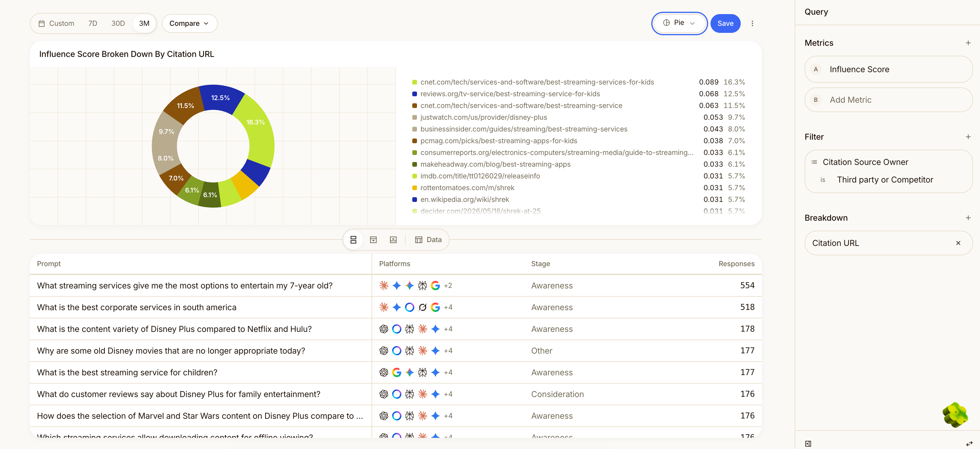Image resolution: width=980 pixels, height=449 pixels.
Task: Click Consideration stage in customer reviews row
Action: [x=557, y=394]
